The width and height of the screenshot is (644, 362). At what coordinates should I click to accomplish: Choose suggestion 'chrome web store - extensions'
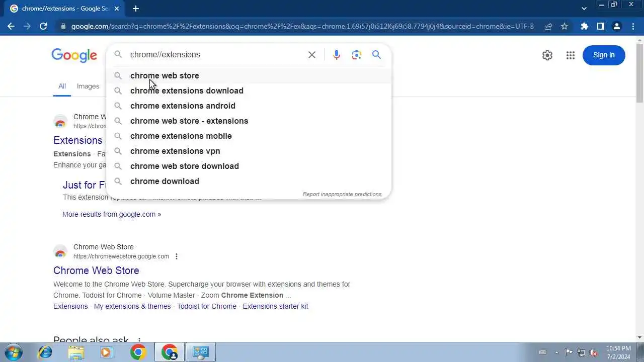point(249,121)
